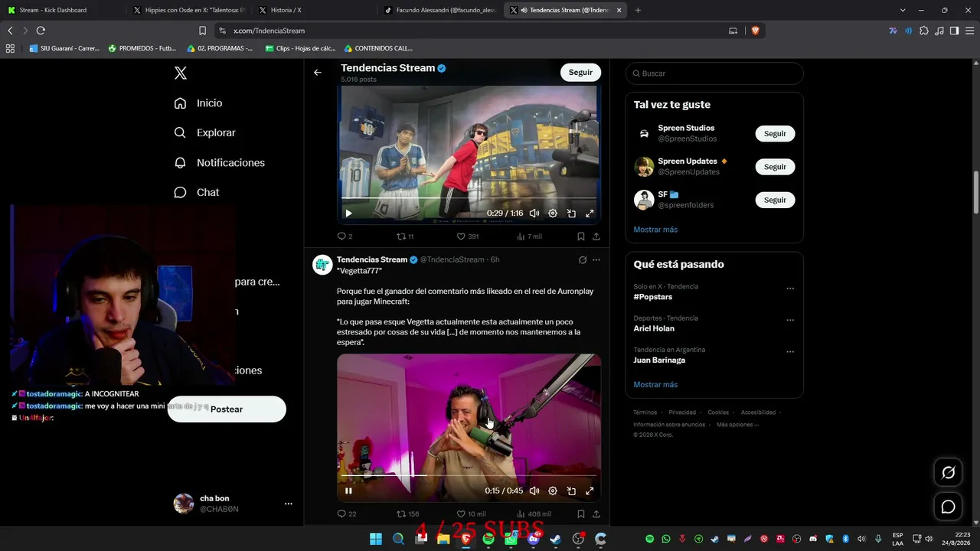Seek on the Vegetta777 video progress bar
The height and width of the screenshot is (551, 980).
(469, 476)
